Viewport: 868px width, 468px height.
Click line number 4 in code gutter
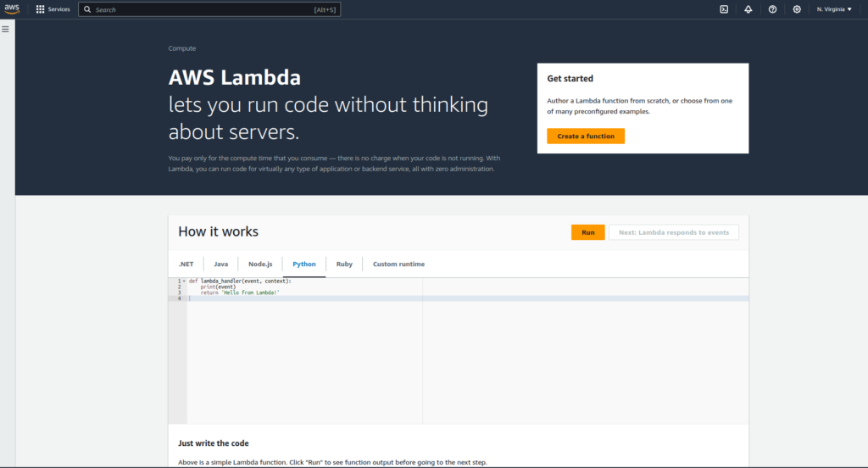pos(179,298)
